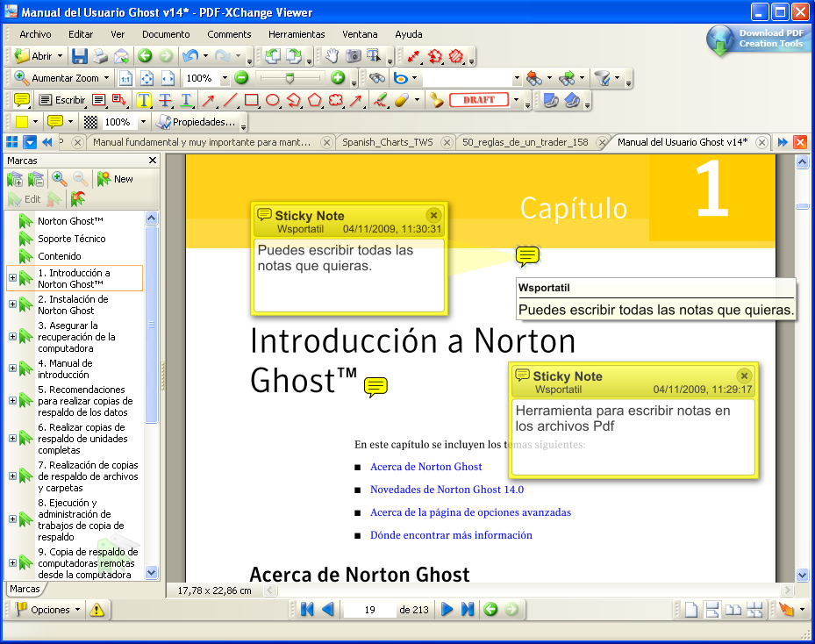815x644 pixels.
Task: Click the warning triangle icon in status bar
Action: [x=97, y=610]
